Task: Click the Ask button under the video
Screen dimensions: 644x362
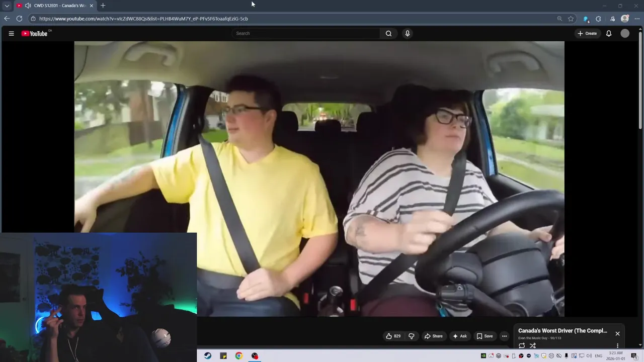Action: (460, 336)
